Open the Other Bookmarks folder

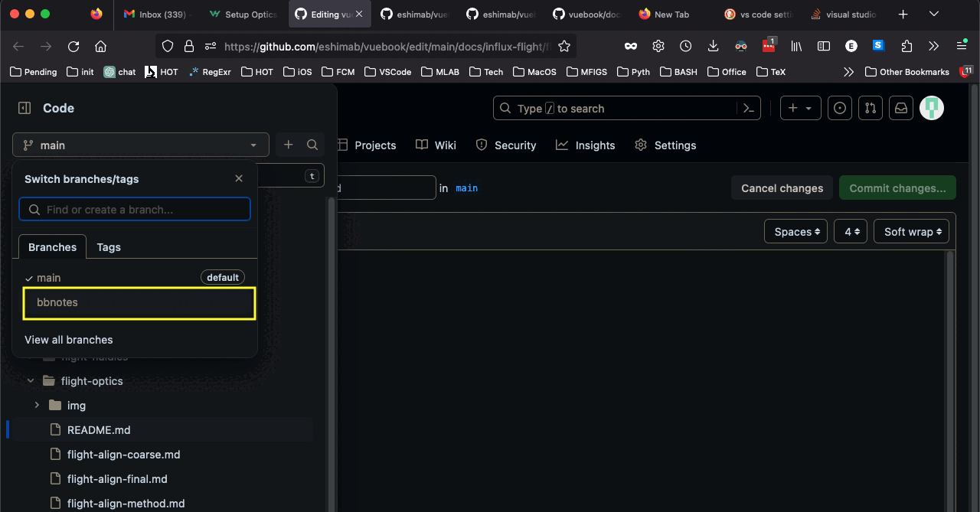tap(906, 72)
